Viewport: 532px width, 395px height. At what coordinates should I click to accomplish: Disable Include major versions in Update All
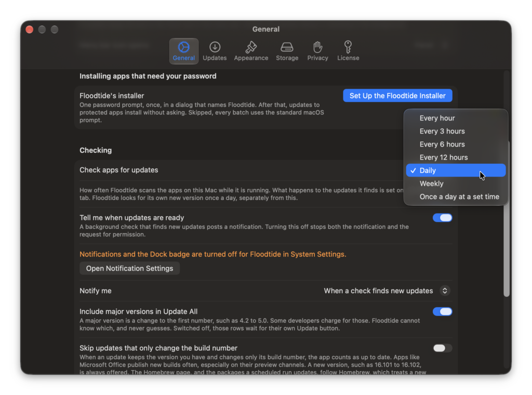(442, 311)
